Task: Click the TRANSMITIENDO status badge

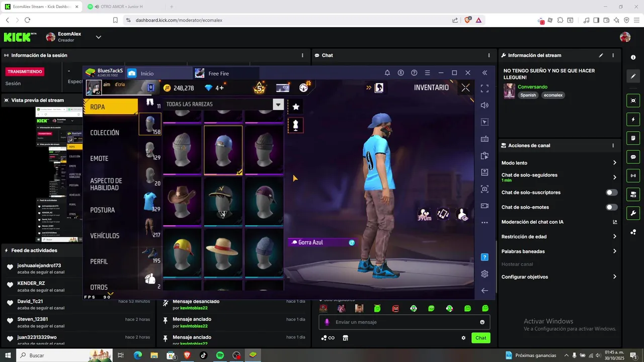Action: 25,71
